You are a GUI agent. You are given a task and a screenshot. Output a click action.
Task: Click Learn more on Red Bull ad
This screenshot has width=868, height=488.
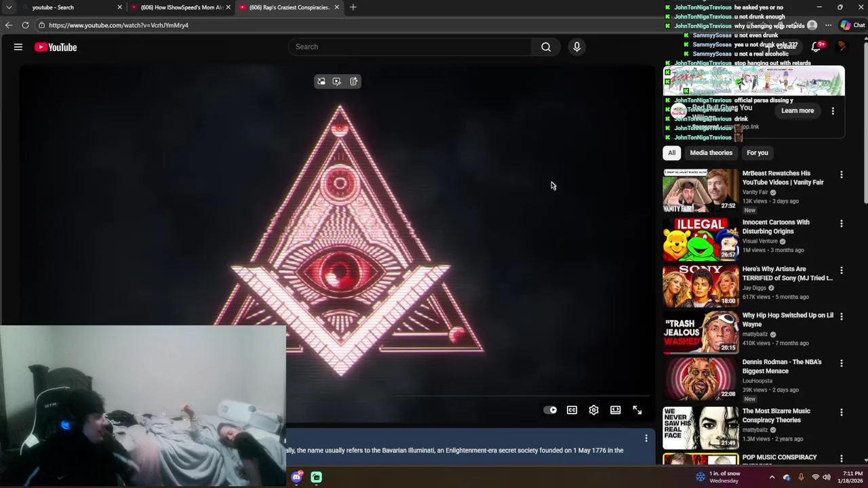[797, 110]
